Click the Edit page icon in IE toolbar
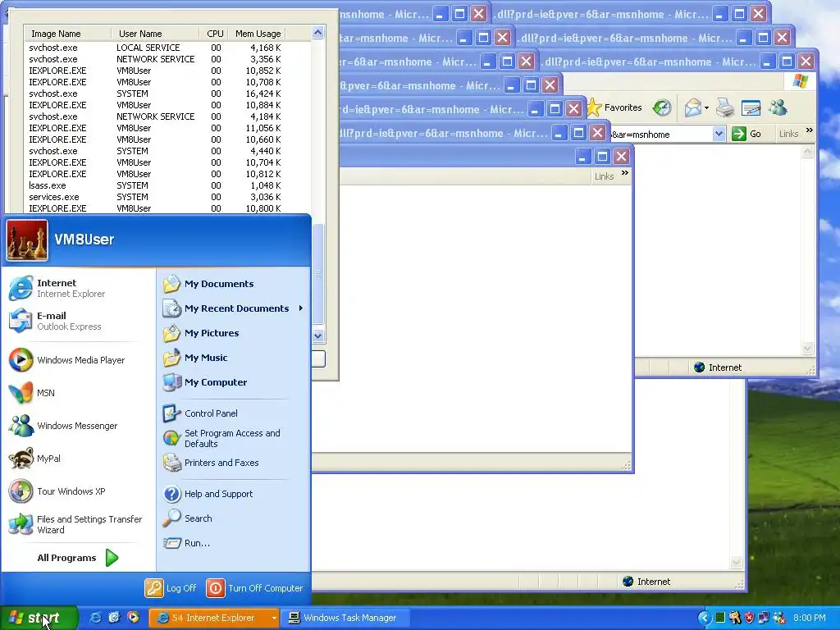Image resolution: width=840 pixels, height=630 pixels. click(751, 107)
